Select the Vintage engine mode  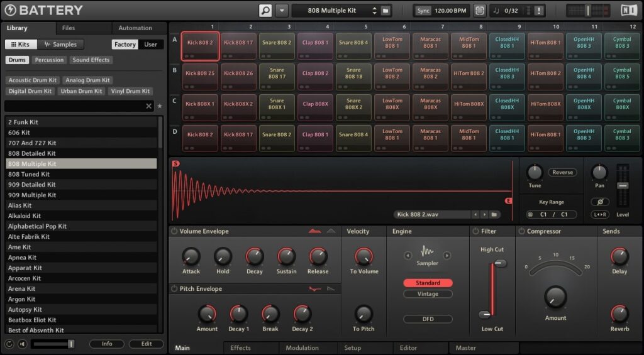coord(428,294)
